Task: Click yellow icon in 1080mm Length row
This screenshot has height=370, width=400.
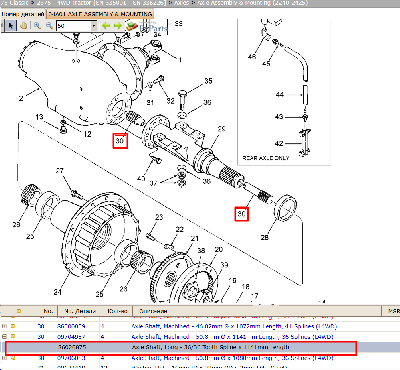Action: pos(13,358)
